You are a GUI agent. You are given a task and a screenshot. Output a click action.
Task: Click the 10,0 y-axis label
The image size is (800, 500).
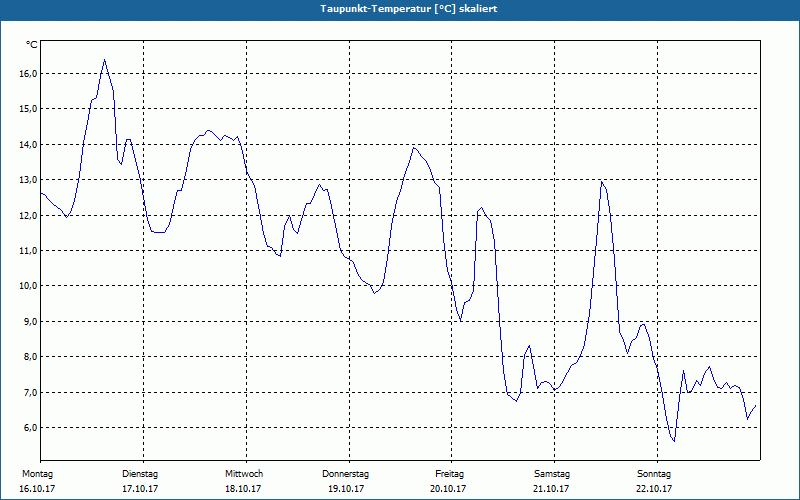(29, 286)
